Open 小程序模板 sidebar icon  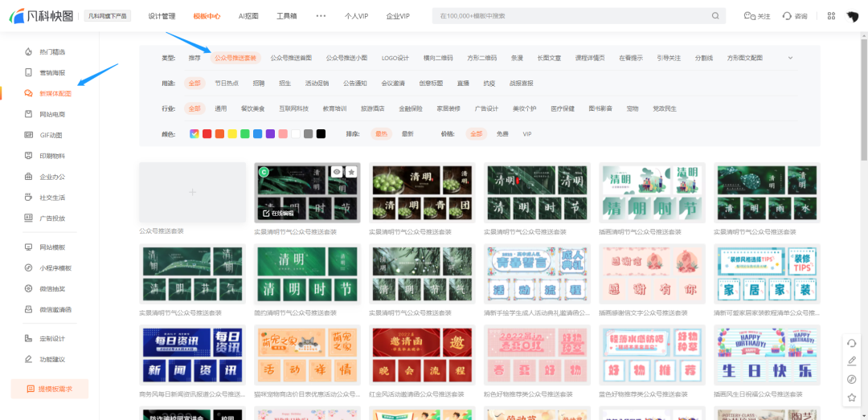[29, 268]
